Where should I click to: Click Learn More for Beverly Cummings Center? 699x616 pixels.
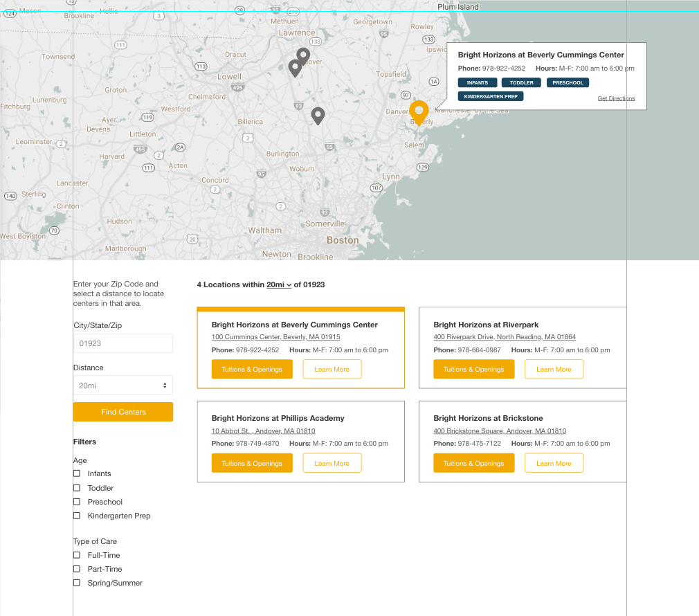[x=332, y=369]
